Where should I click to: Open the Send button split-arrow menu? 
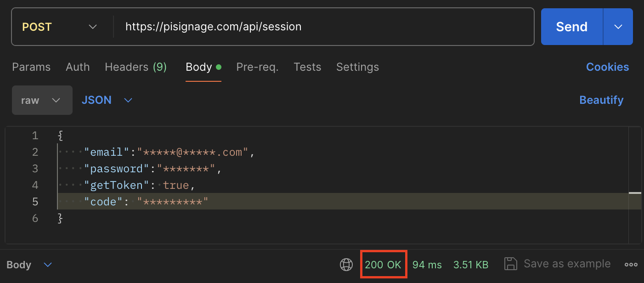pyautogui.click(x=618, y=26)
